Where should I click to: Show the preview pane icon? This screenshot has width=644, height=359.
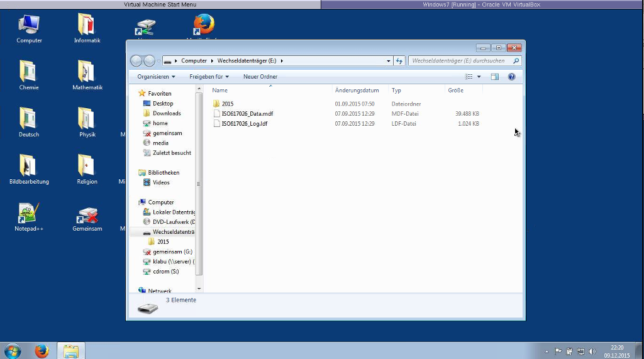494,77
